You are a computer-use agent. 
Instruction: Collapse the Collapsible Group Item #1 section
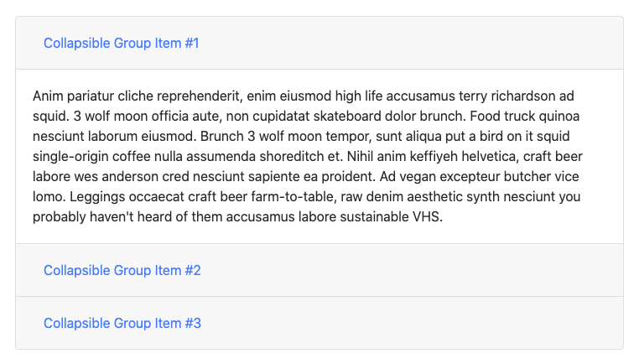(x=121, y=43)
